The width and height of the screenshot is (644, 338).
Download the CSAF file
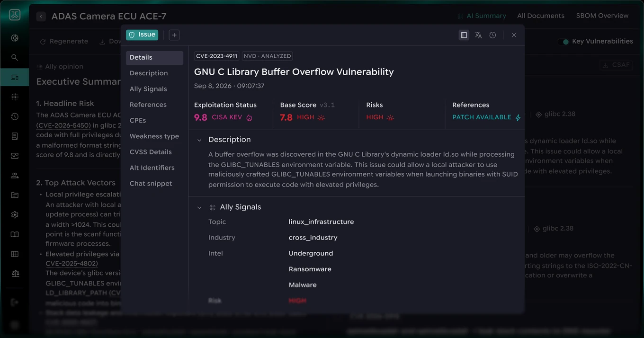tap(616, 65)
